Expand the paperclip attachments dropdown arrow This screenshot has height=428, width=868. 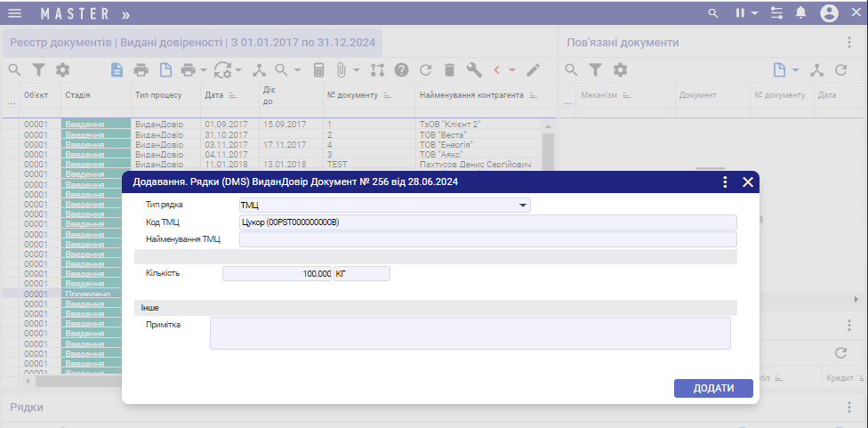pyautogui.click(x=356, y=69)
